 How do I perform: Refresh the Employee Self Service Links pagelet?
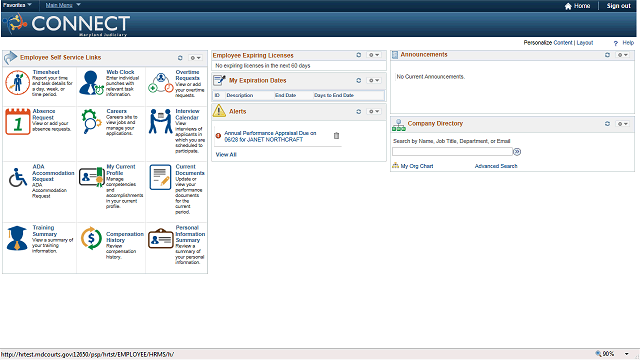(x=180, y=58)
